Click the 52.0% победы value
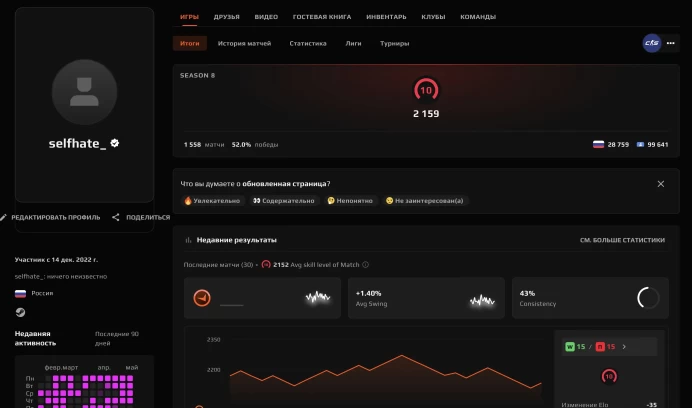The height and width of the screenshot is (408, 692). pyautogui.click(x=255, y=144)
